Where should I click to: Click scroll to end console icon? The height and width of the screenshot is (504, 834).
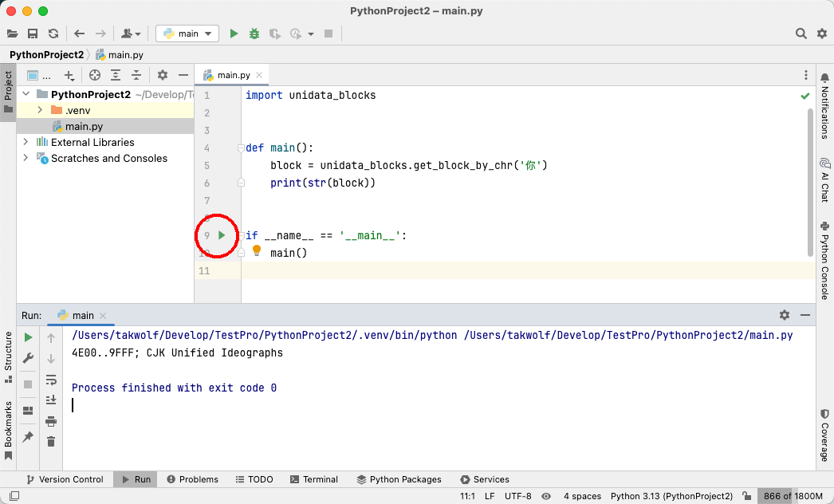tap(51, 400)
